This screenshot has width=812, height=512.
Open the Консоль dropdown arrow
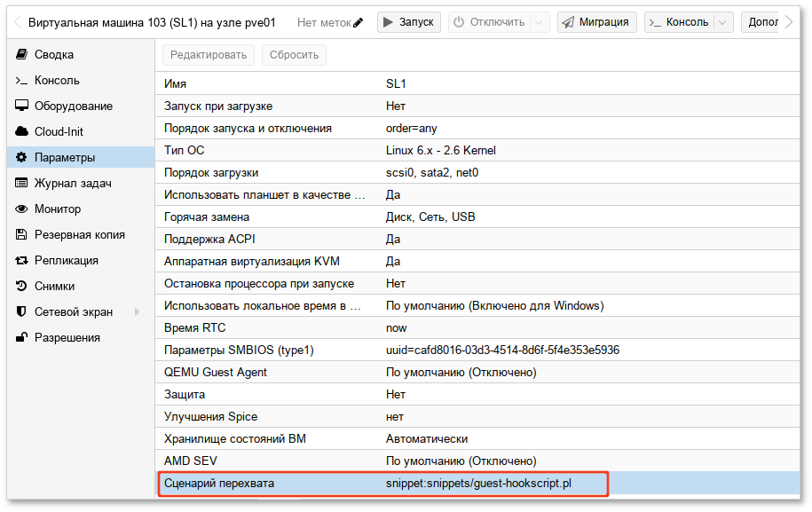pyautogui.click(x=723, y=22)
